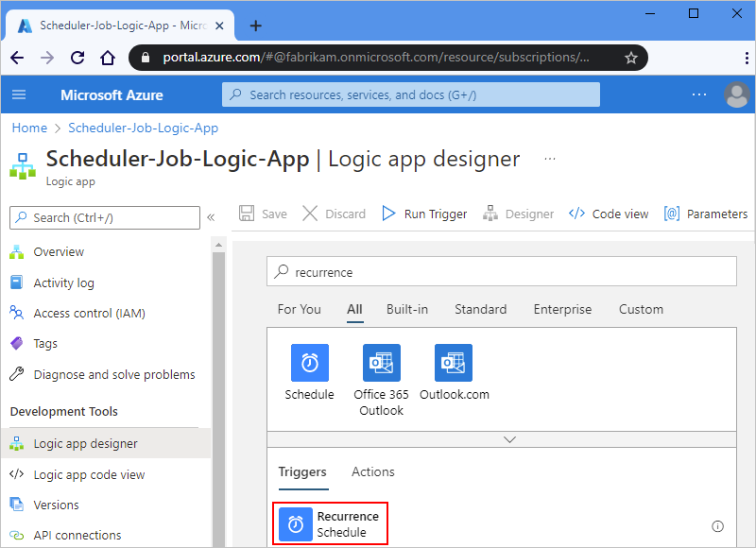Click the connector search field containing recurrence
Image resolution: width=756 pixels, height=548 pixels.
click(x=502, y=271)
